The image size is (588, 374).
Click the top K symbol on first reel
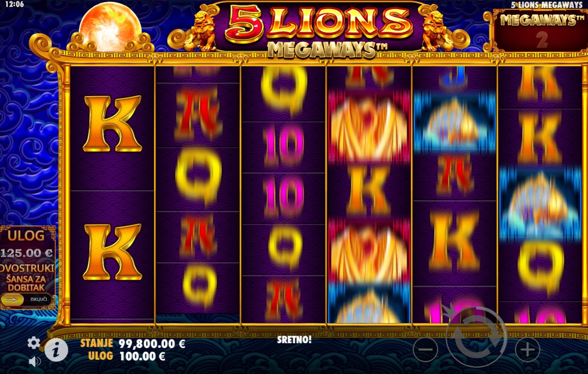113,123
